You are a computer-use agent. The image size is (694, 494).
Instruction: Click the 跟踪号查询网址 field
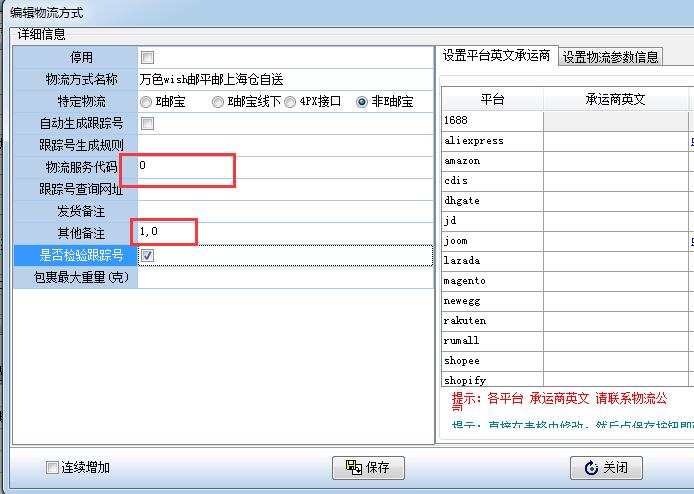285,189
